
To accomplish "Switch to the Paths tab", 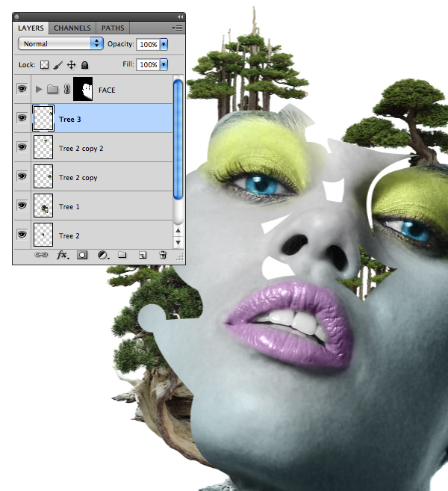I will [x=113, y=28].
